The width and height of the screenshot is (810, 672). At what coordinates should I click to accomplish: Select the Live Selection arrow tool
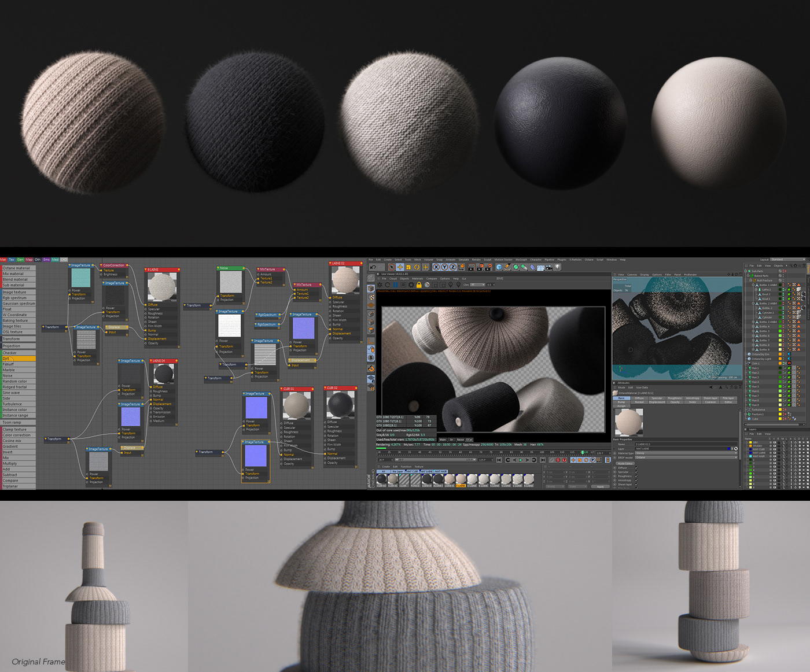click(392, 267)
